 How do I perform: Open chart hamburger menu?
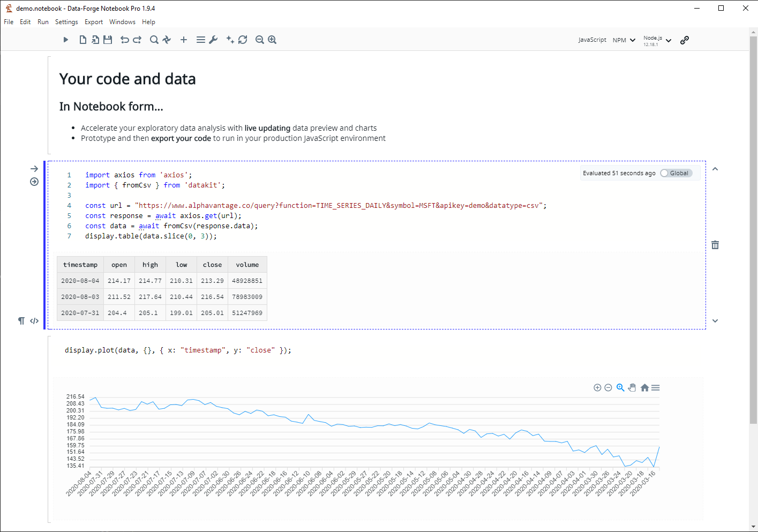655,388
